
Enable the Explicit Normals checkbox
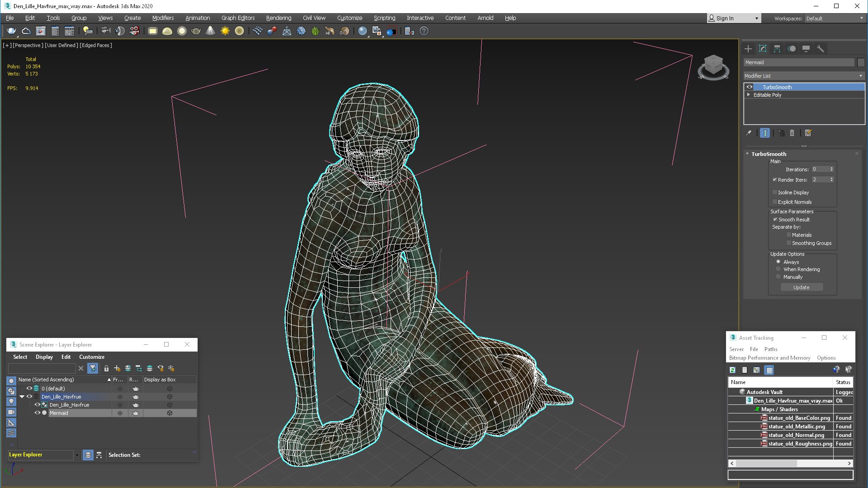(775, 202)
